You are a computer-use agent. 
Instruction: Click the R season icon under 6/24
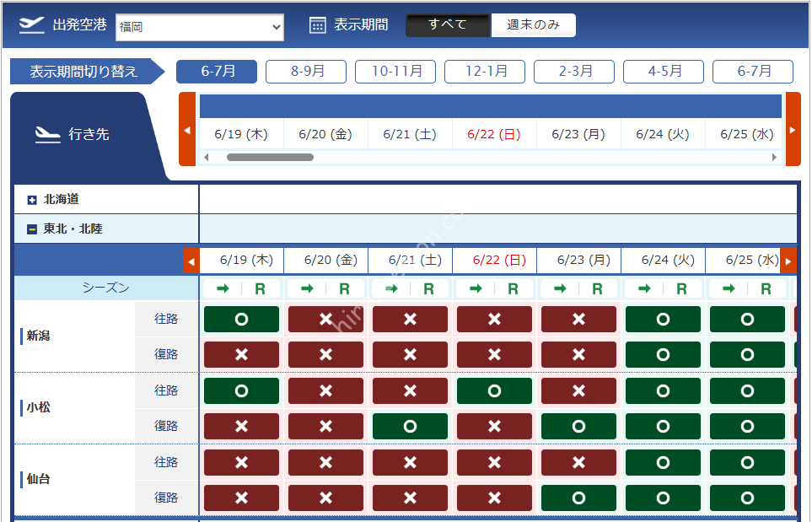coord(682,289)
